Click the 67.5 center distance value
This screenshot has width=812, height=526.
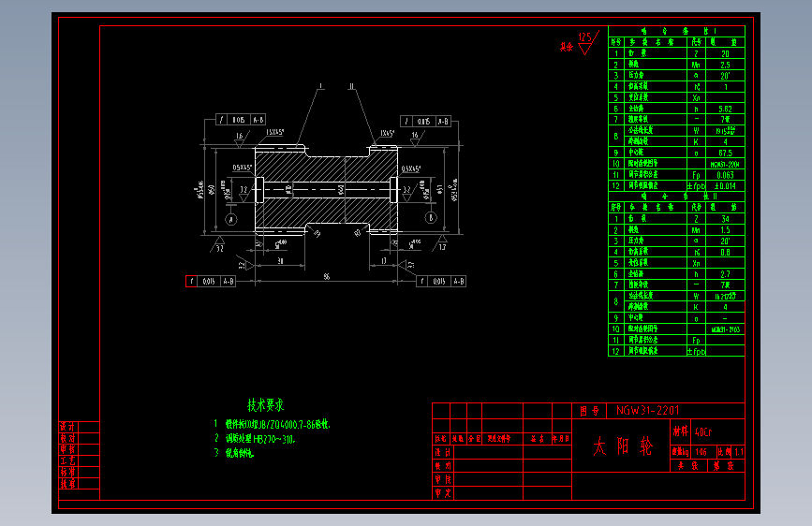point(725,153)
